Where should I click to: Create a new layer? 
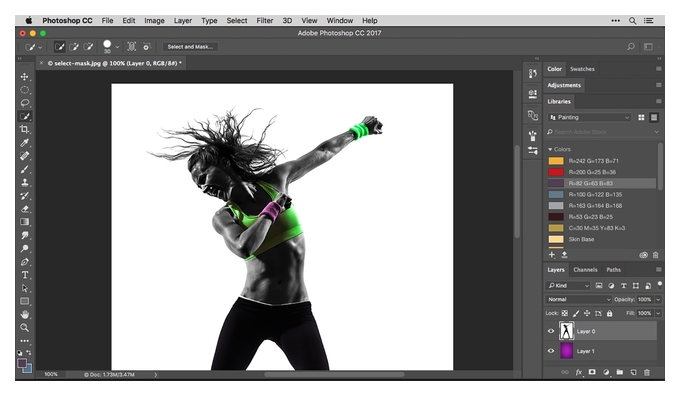coord(633,372)
